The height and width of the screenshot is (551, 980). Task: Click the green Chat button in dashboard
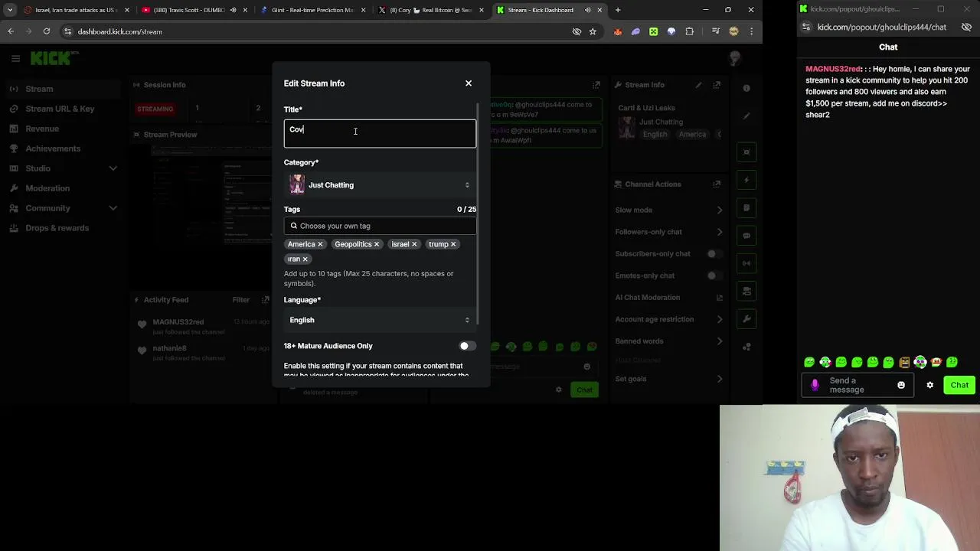coord(584,390)
